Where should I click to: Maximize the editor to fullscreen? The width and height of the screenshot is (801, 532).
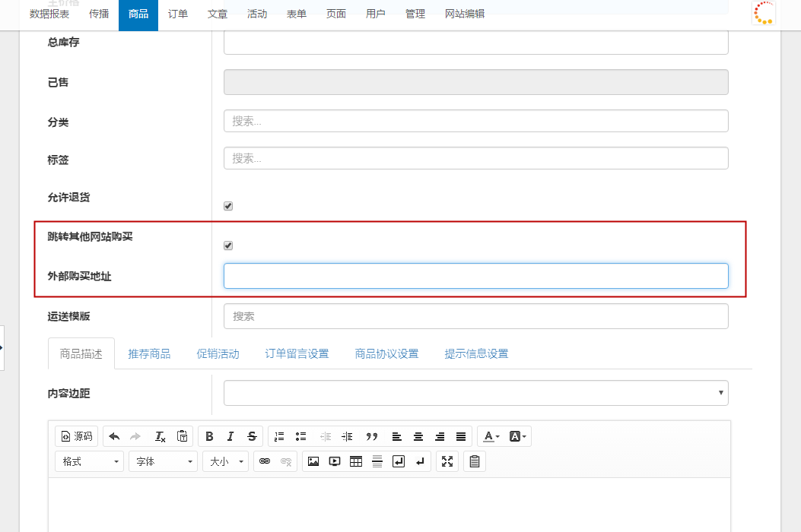pyautogui.click(x=447, y=461)
